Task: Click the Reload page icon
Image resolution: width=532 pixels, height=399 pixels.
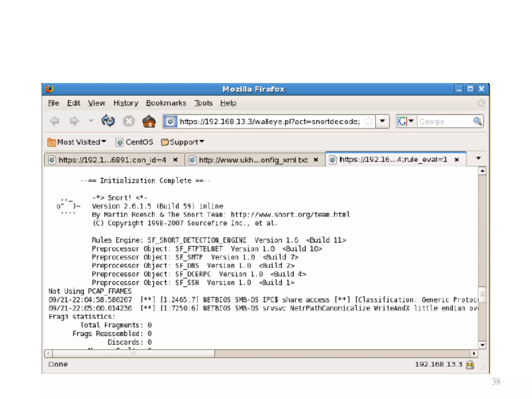Action: tap(108, 121)
